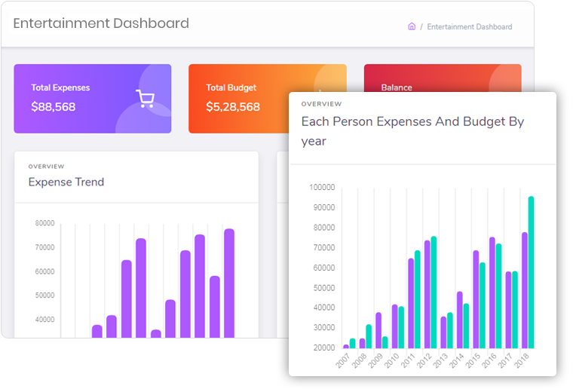Click the tallest purple bar in Expense Trend
Viewport: 573px width, 392px height.
click(x=229, y=283)
